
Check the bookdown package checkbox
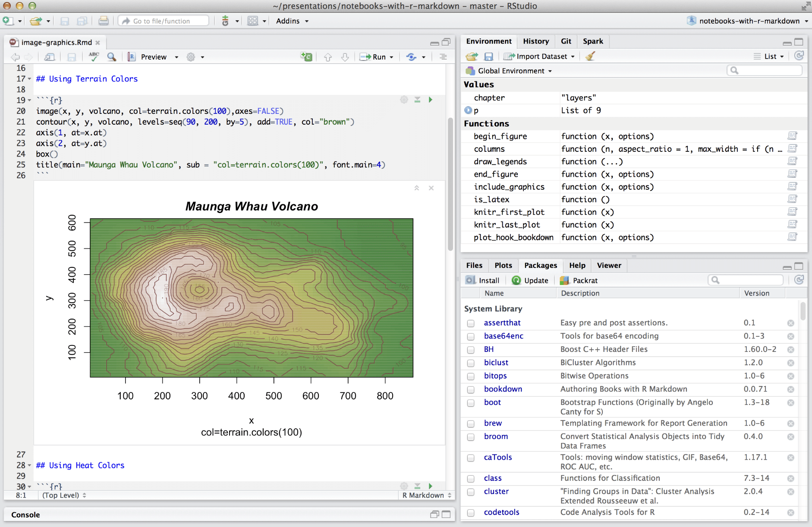pos(471,389)
